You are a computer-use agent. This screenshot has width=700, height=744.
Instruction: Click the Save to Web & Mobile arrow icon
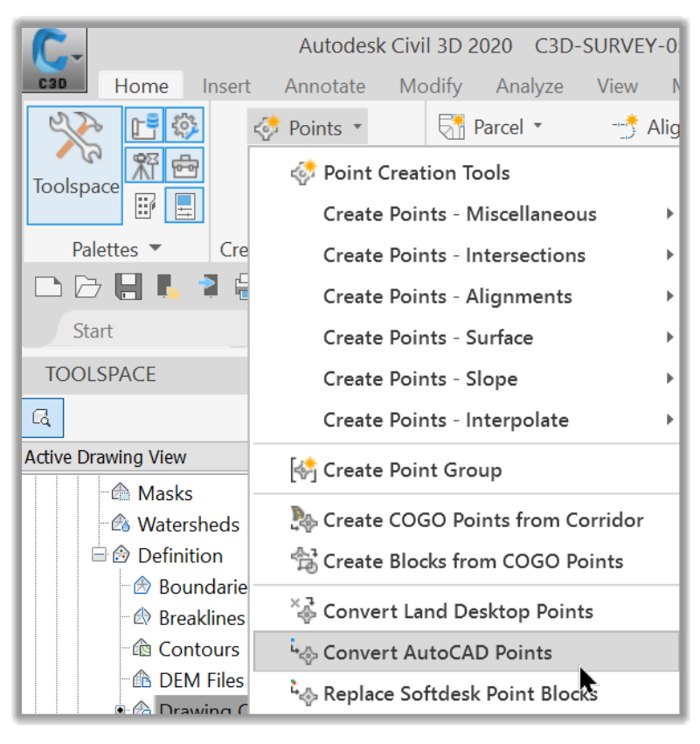[209, 286]
